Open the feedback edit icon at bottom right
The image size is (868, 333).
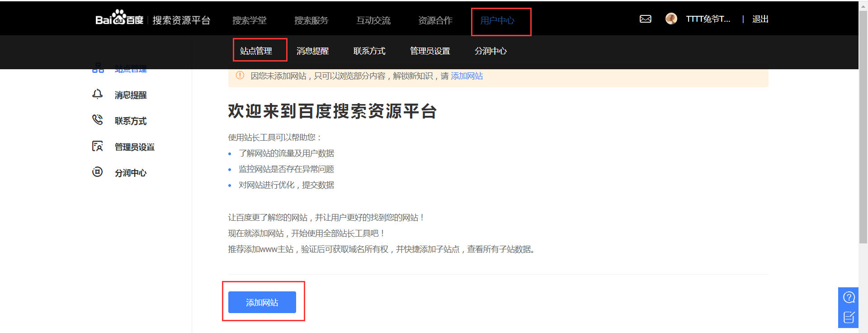pos(849,317)
